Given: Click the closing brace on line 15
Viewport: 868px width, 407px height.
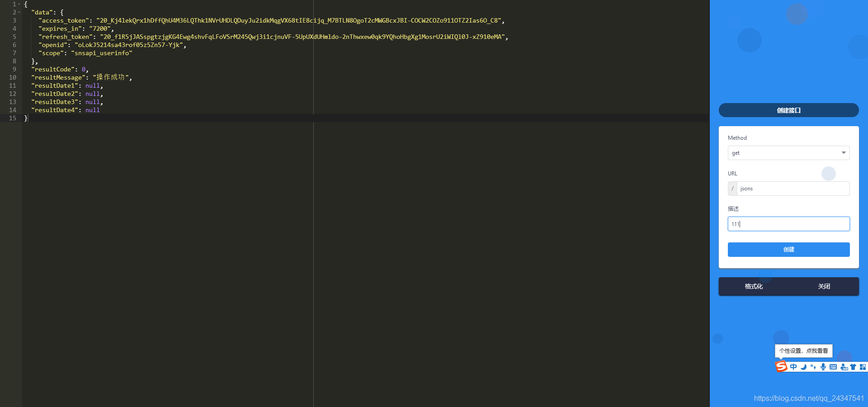Looking at the screenshot, I should 26,118.
